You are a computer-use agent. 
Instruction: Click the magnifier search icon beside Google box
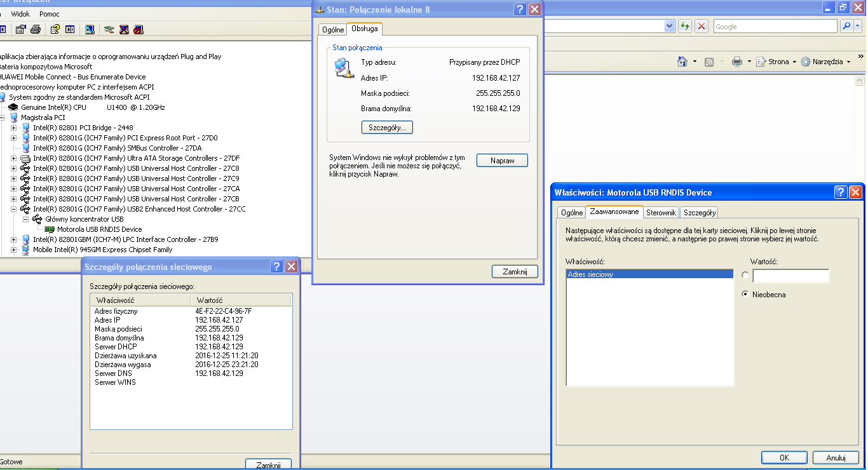point(846,26)
